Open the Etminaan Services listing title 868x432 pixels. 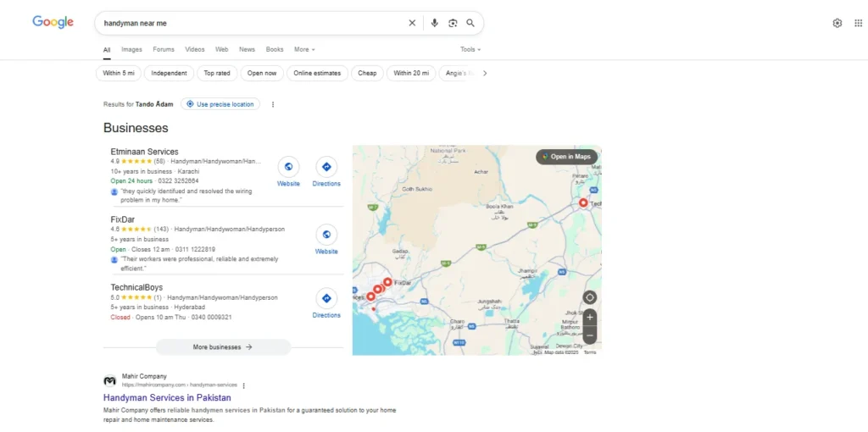pos(144,152)
